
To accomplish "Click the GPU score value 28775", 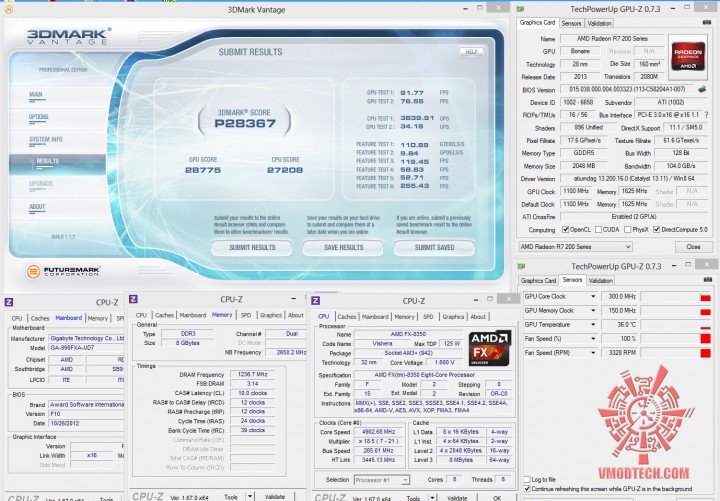I will click(203, 170).
